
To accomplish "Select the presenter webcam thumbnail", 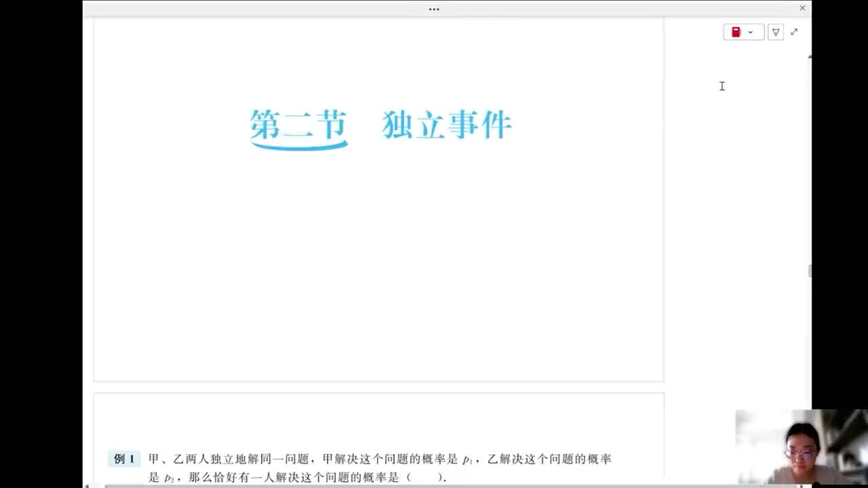I will pyautogui.click(x=802, y=448).
